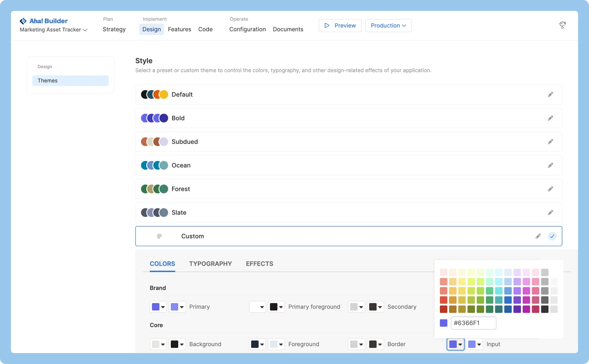
Task: Open the Primary brand color dropdown arrow
Action: tap(163, 306)
